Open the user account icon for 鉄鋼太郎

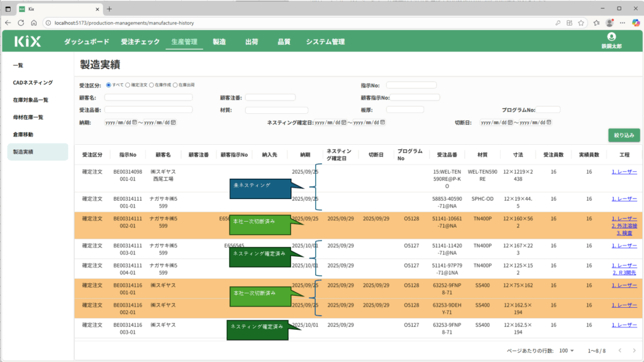click(x=611, y=37)
